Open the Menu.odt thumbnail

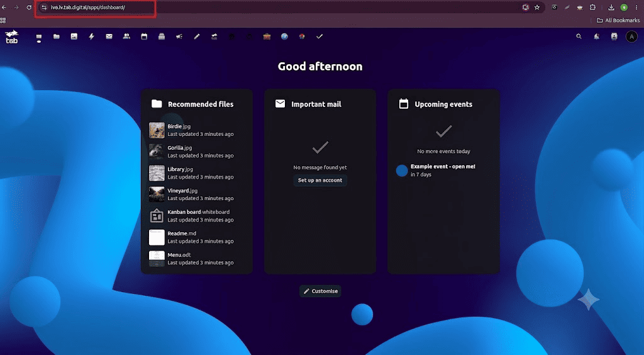click(157, 259)
